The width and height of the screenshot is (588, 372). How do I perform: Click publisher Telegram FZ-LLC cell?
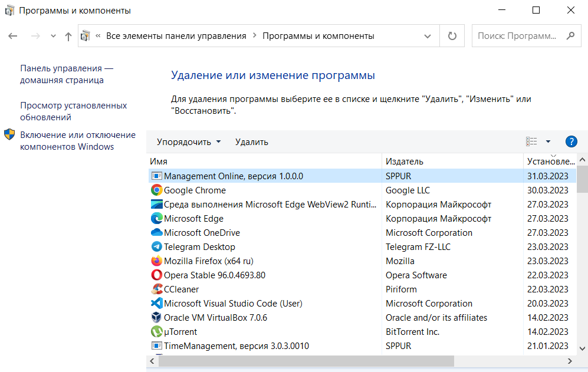tap(418, 247)
